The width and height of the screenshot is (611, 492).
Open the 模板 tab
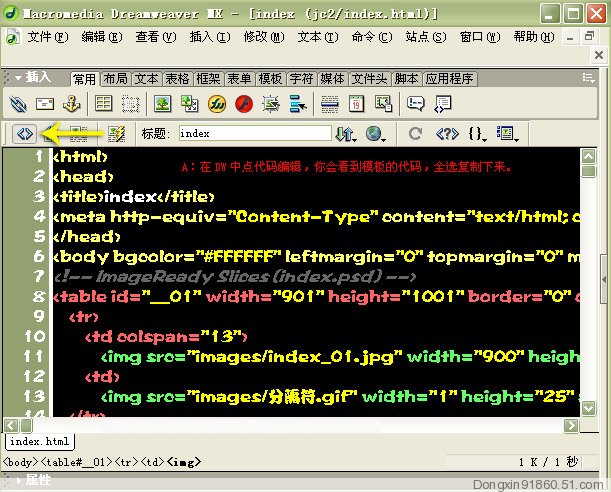[270, 79]
